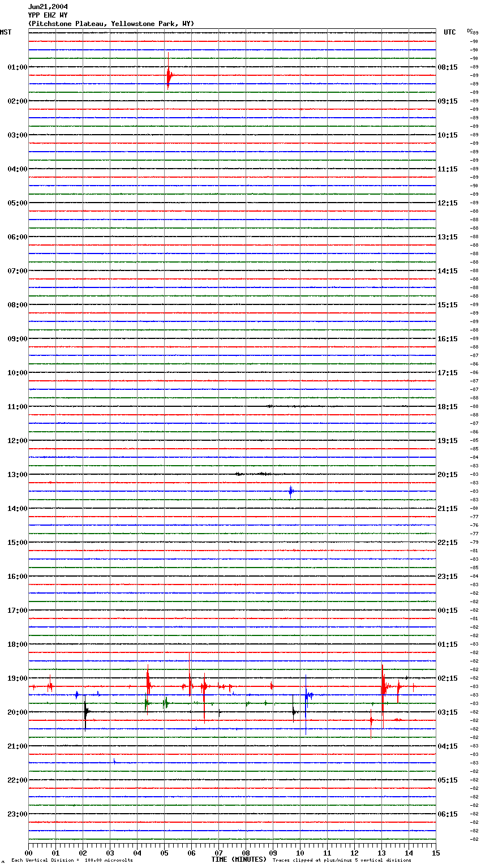481x868 pixels.
Task: Click the 04:00 MST row label
Action: tap(18, 169)
